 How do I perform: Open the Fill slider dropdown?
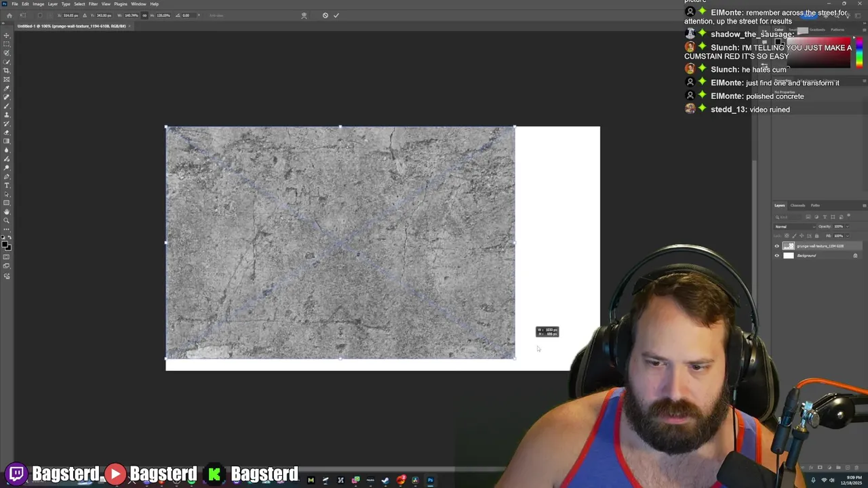coord(848,236)
